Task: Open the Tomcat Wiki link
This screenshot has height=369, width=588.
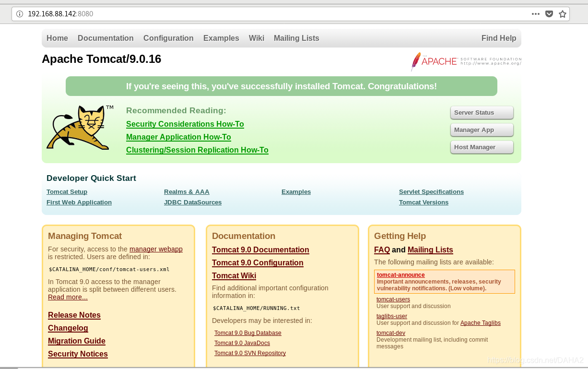Action: coord(234,275)
